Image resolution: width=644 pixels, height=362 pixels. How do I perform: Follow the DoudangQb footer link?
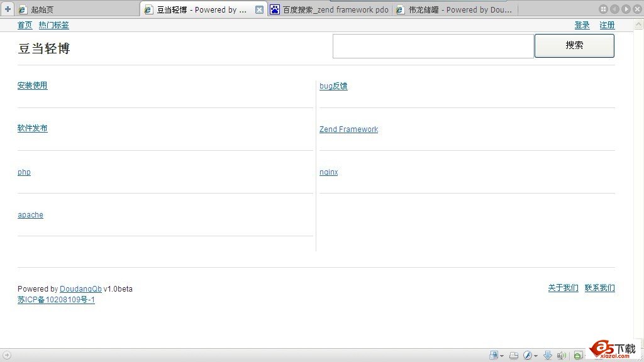tap(80, 289)
